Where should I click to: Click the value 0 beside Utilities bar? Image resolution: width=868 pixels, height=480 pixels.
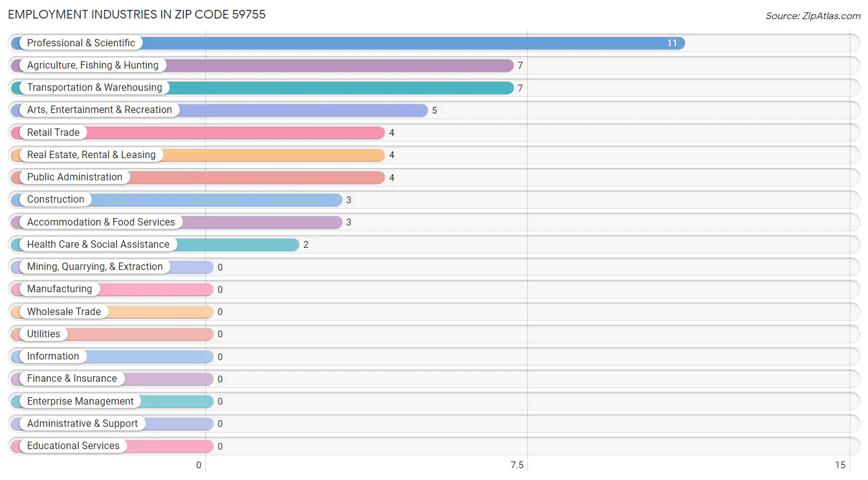point(220,334)
